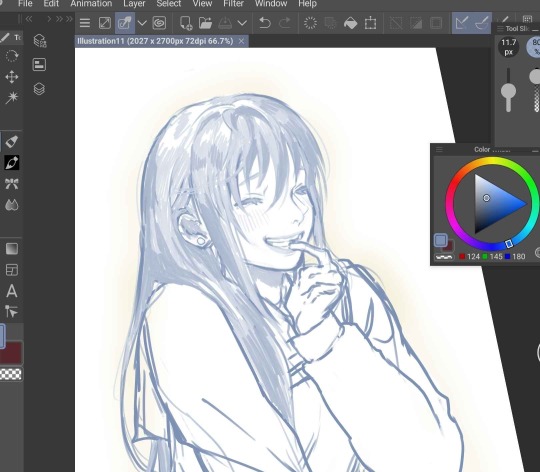This screenshot has width=540, height=472.
Task: Open CLIP STUDIO via the spiral icon
Action: coord(159,23)
